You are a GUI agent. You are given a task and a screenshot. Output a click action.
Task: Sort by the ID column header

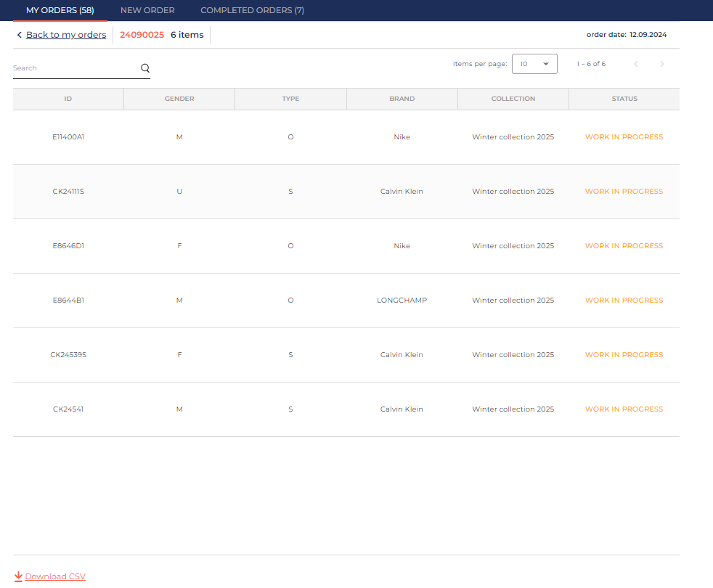68,99
